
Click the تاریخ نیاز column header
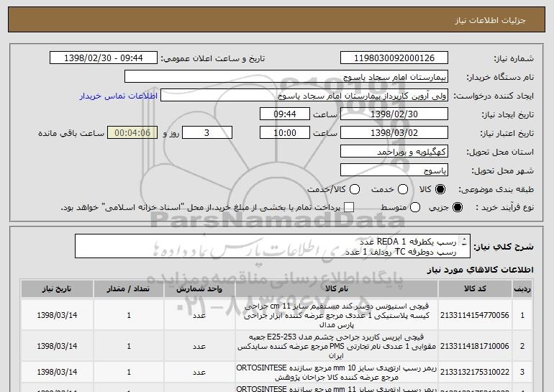tap(57, 289)
